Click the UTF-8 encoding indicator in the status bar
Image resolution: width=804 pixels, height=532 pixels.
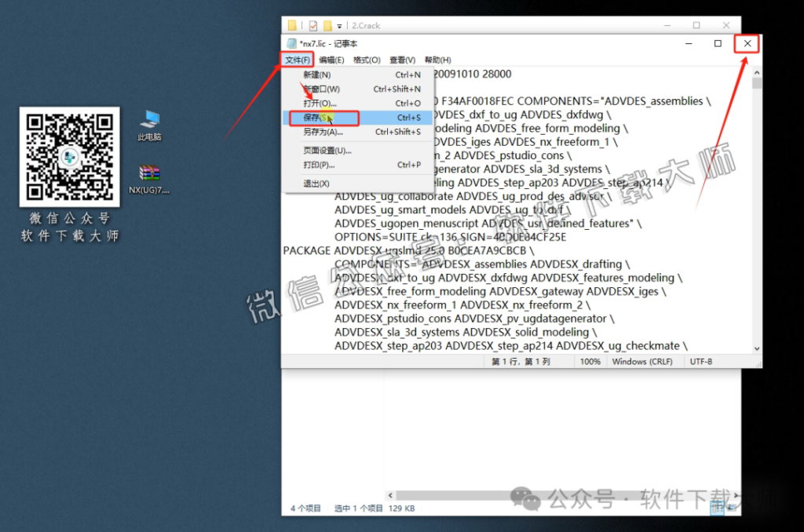point(700,362)
